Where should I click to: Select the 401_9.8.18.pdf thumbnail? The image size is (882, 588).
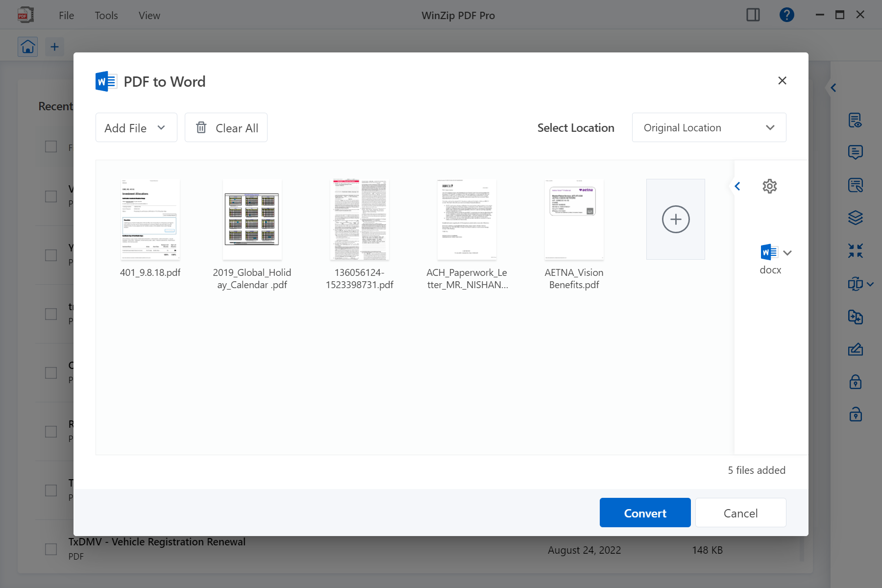point(150,219)
